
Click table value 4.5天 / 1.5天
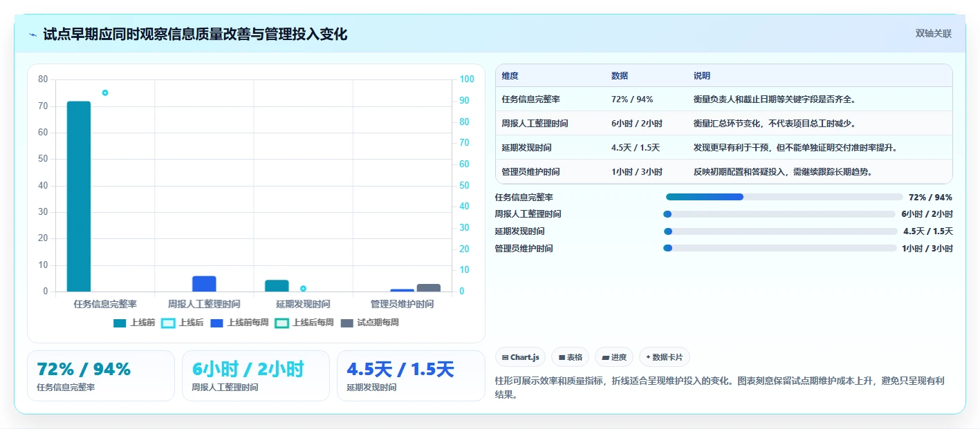click(636, 148)
